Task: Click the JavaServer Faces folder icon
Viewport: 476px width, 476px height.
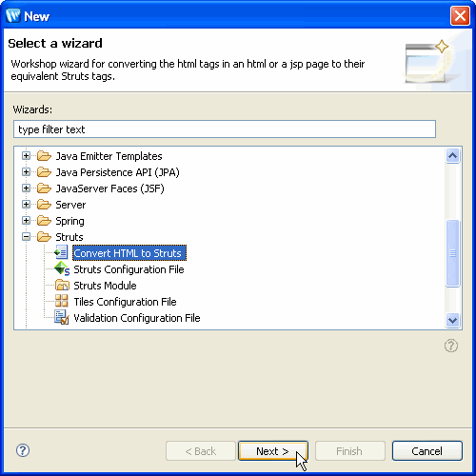Action: pos(44,188)
